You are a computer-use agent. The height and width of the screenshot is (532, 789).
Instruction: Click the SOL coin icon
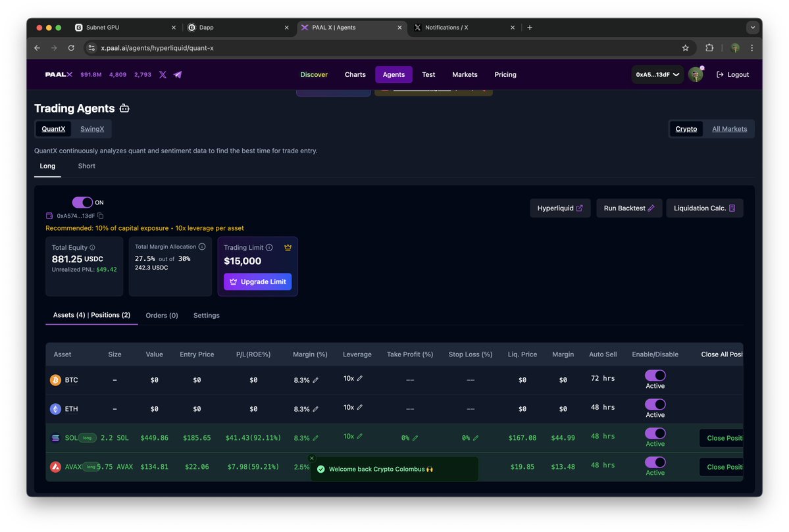55,438
